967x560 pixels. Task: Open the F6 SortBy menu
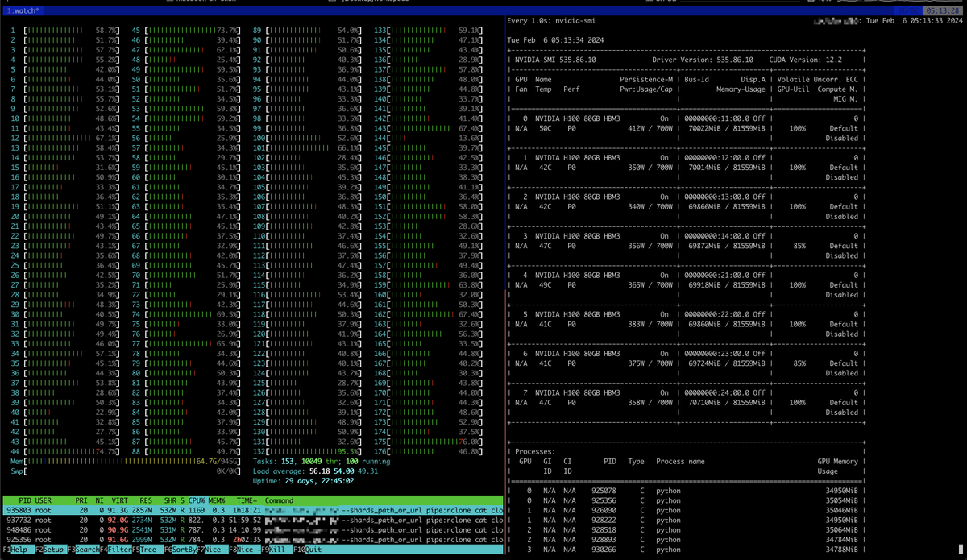point(179,550)
